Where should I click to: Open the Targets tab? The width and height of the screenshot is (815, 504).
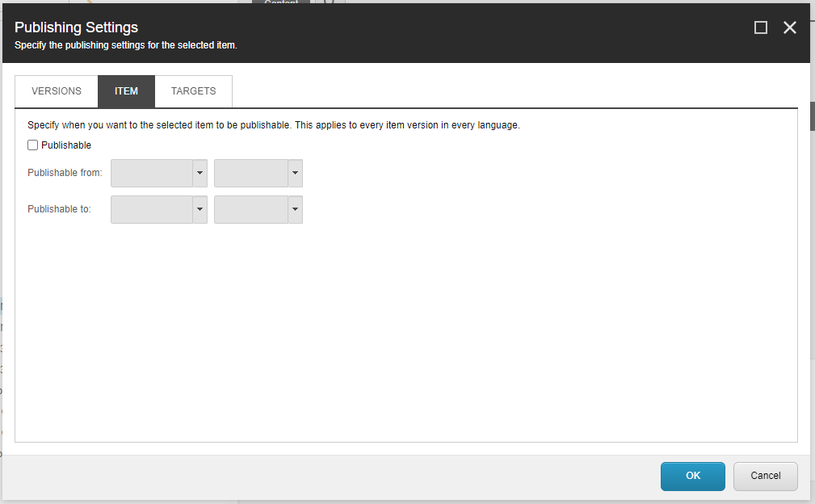click(193, 91)
